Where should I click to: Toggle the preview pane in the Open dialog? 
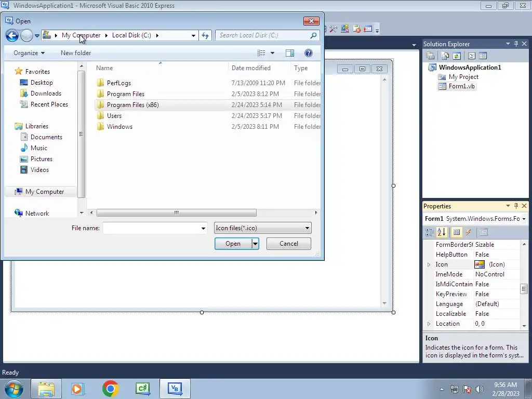[290, 53]
